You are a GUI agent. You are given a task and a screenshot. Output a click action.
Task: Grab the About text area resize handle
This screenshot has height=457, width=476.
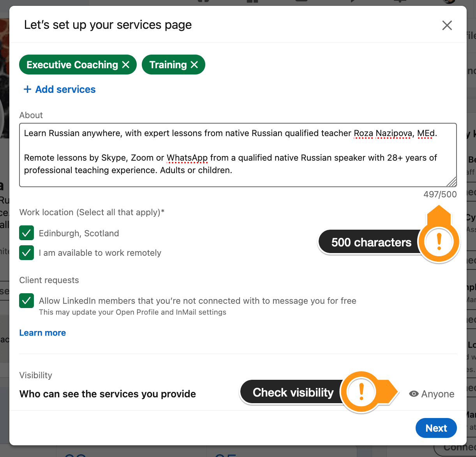[451, 182]
